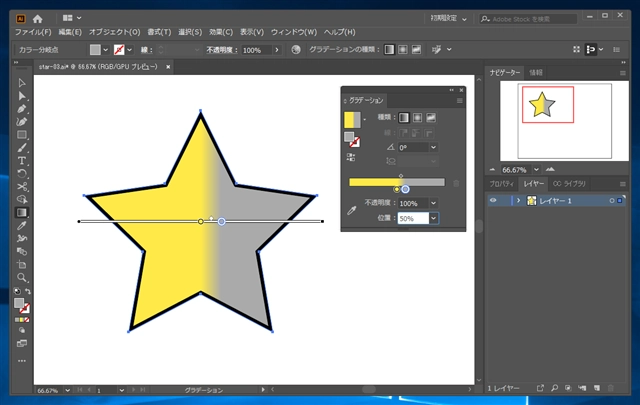The height and width of the screenshot is (405, 640).
Task: Select the Zoom tool magnifier
Action: point(22,278)
